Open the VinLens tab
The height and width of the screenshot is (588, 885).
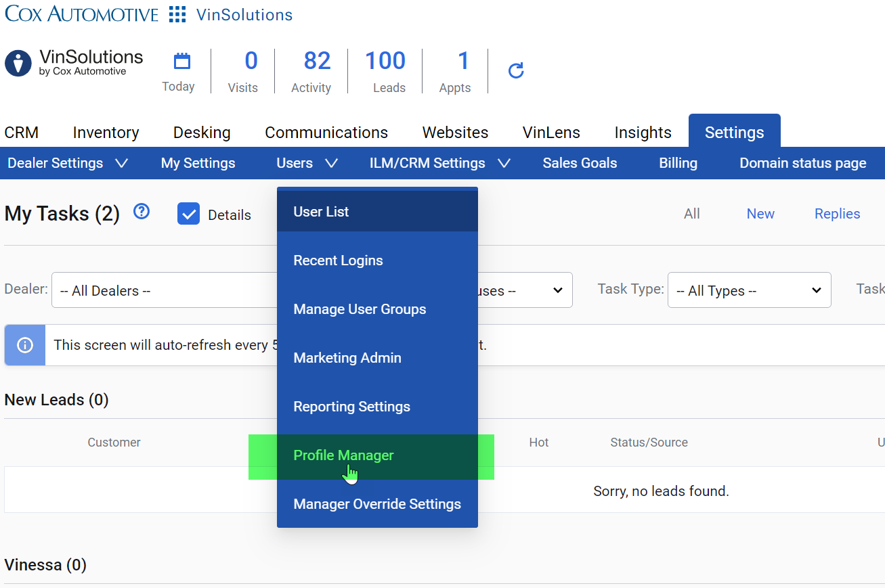551,133
